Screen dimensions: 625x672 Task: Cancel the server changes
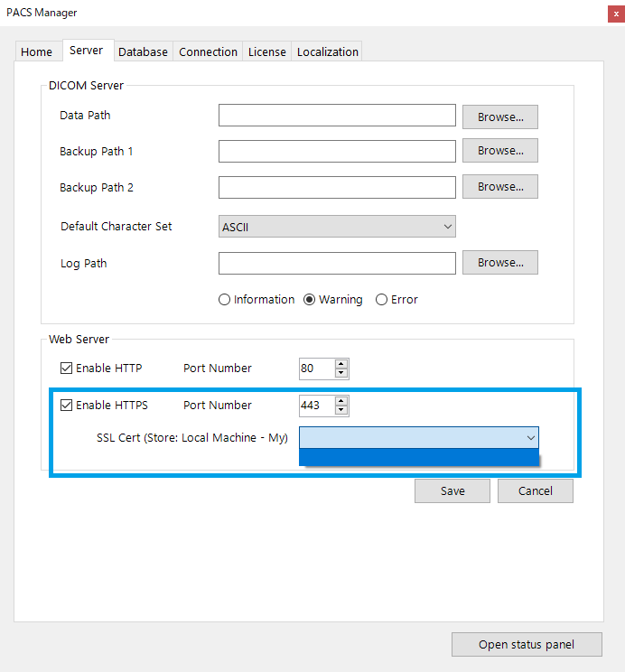pos(536,490)
